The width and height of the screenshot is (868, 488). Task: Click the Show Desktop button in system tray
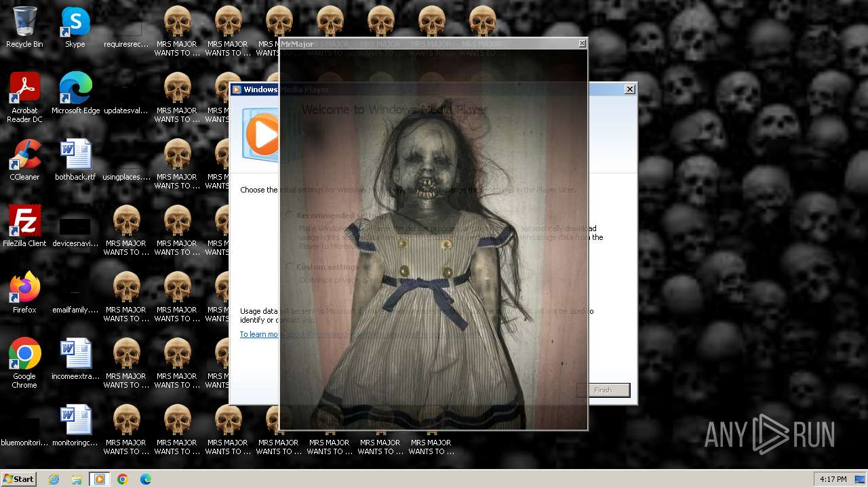(860, 479)
